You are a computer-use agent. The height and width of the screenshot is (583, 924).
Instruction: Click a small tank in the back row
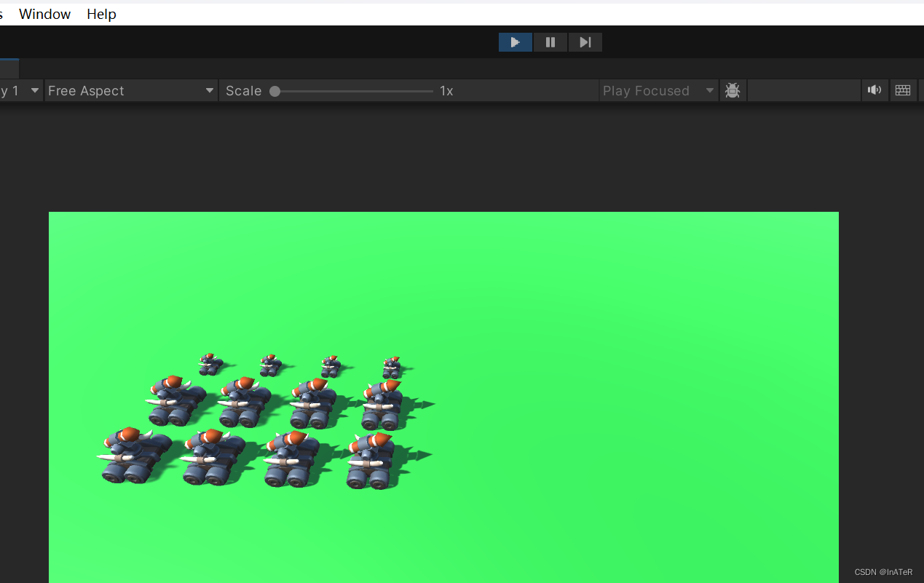[209, 364]
